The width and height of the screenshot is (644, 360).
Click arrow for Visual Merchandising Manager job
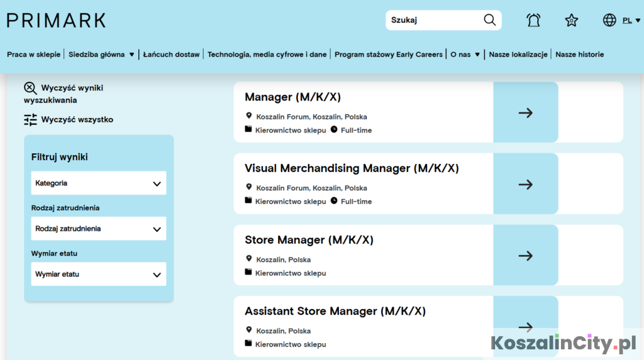[x=525, y=185]
